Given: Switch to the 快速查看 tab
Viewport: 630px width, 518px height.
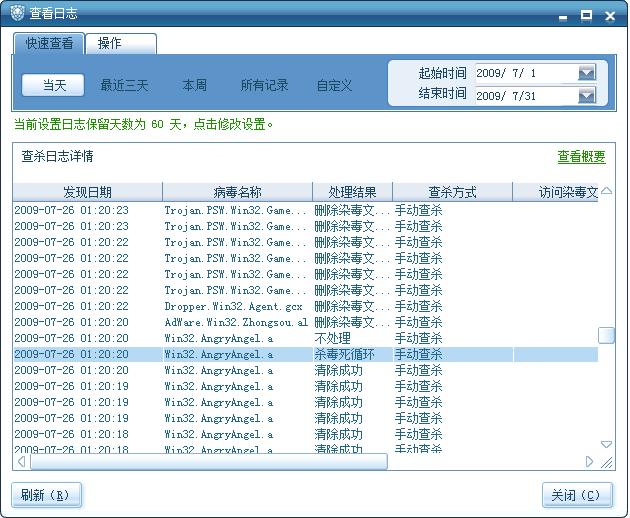Looking at the screenshot, I should click(x=49, y=43).
